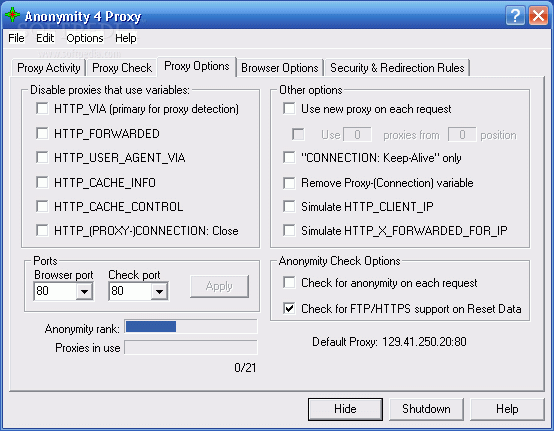Check HTTP_(PROXY-)CONNECTION: Close option
554x431 pixels.
point(42,230)
